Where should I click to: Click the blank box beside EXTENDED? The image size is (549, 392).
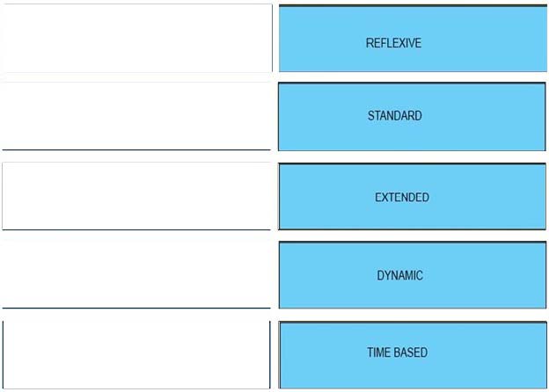pos(136,196)
